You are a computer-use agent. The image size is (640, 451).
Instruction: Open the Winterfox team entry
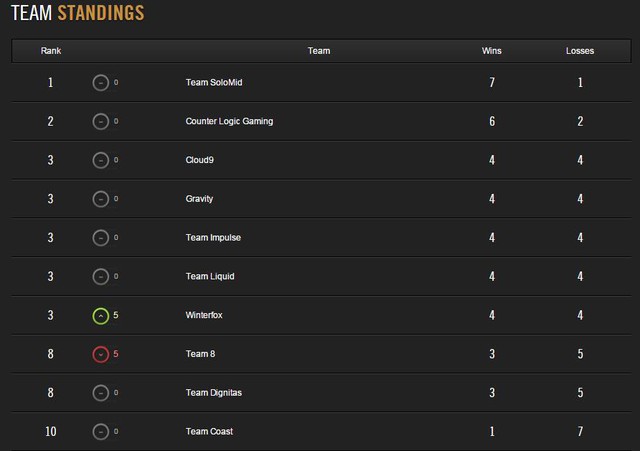(x=204, y=316)
